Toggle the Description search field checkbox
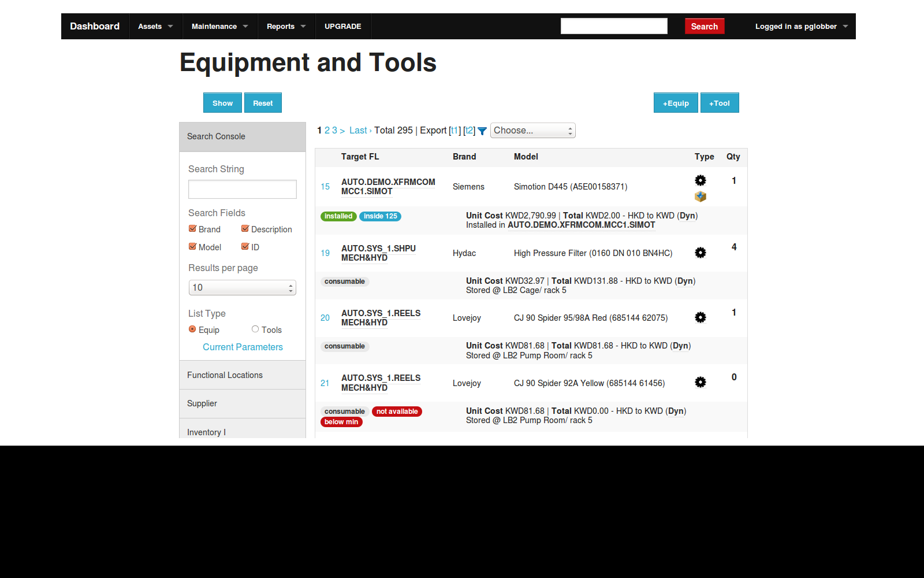 245,228
